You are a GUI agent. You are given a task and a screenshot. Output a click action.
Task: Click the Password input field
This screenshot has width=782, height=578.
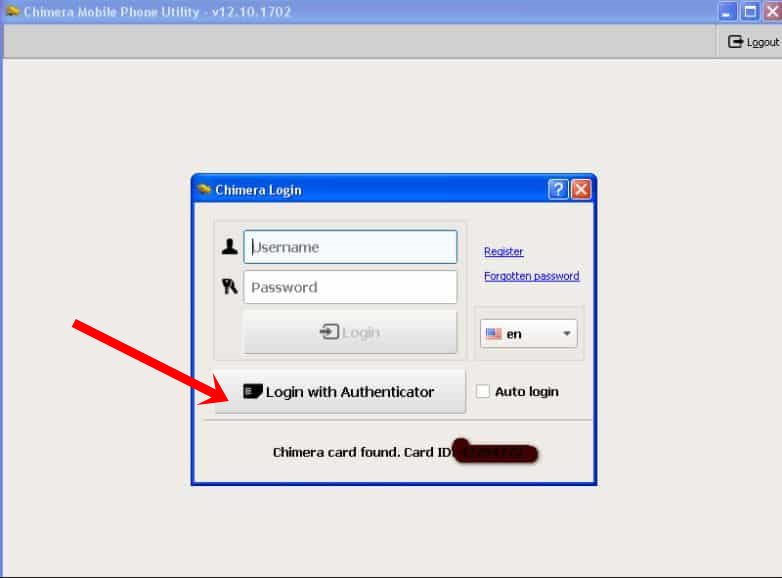pos(350,287)
